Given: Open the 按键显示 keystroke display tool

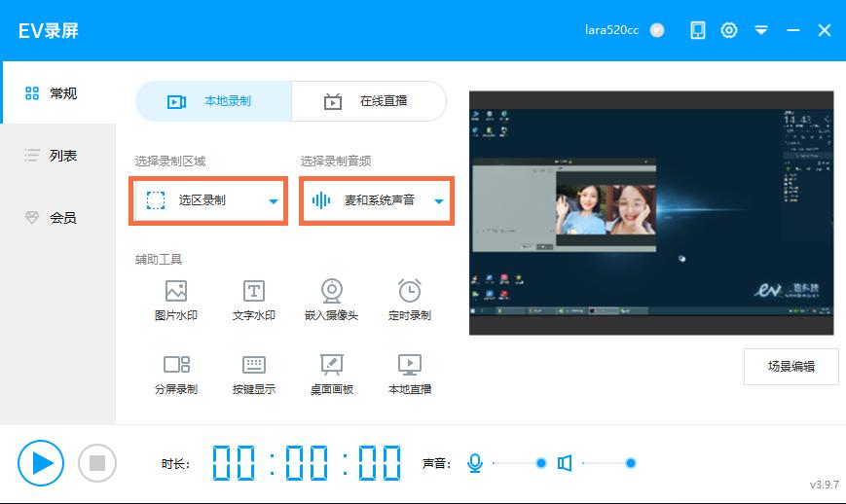Looking at the screenshot, I should 253,375.
